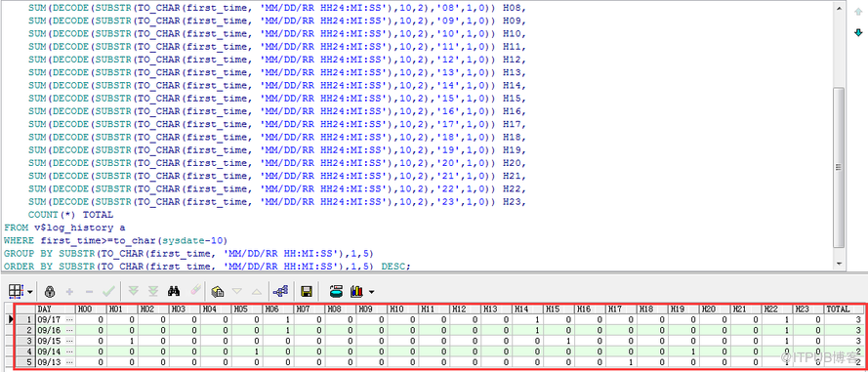Click the DAY column header
The width and height of the screenshot is (868, 372).
(x=55, y=309)
